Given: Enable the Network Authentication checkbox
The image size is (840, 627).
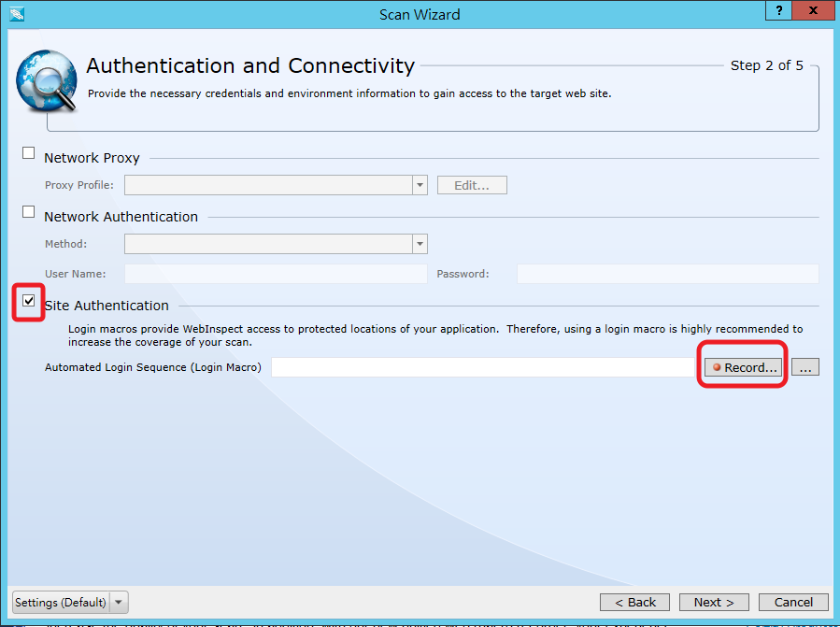Looking at the screenshot, I should [28, 210].
